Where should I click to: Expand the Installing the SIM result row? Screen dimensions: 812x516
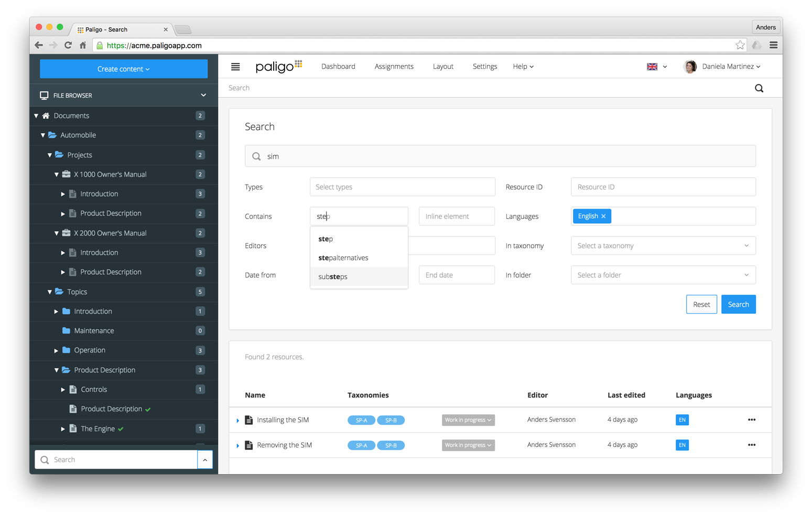click(238, 421)
